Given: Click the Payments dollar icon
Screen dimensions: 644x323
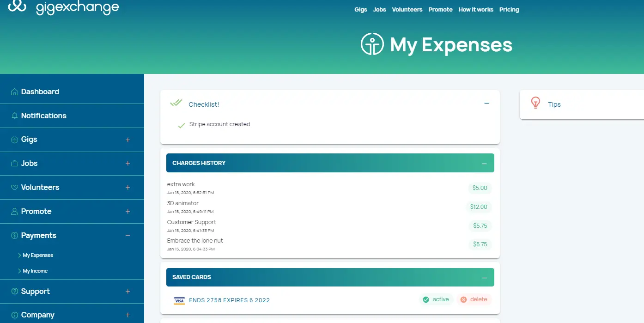Looking at the screenshot, I should coord(15,236).
